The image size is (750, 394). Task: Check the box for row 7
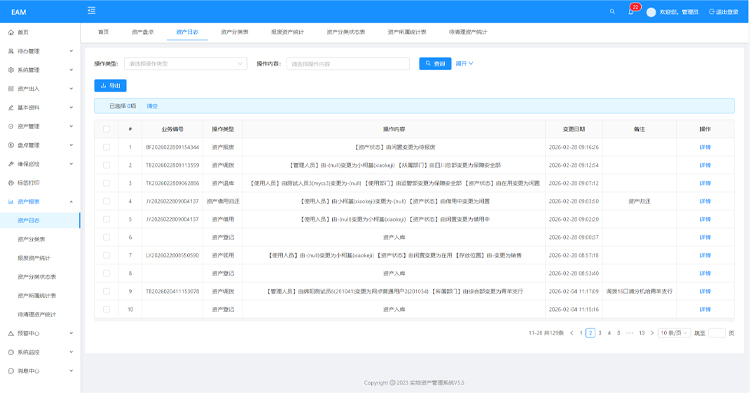[x=106, y=255]
